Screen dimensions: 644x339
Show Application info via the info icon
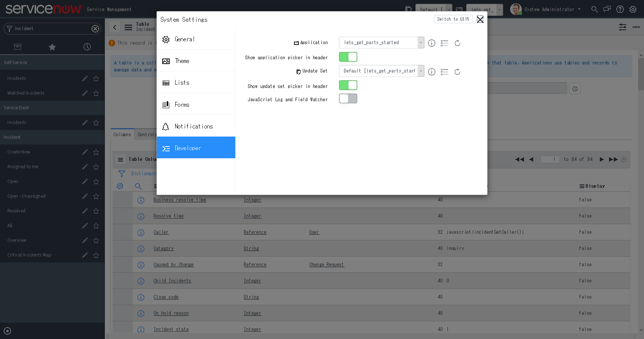[431, 43]
